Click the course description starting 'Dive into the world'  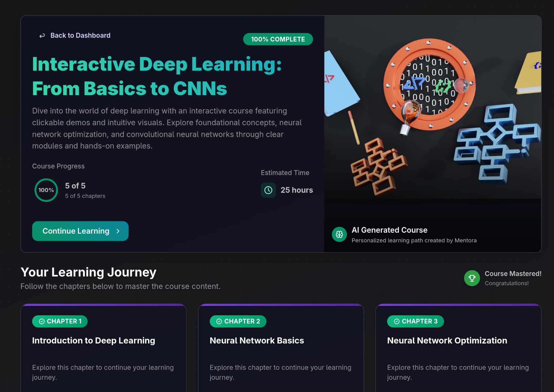click(167, 128)
